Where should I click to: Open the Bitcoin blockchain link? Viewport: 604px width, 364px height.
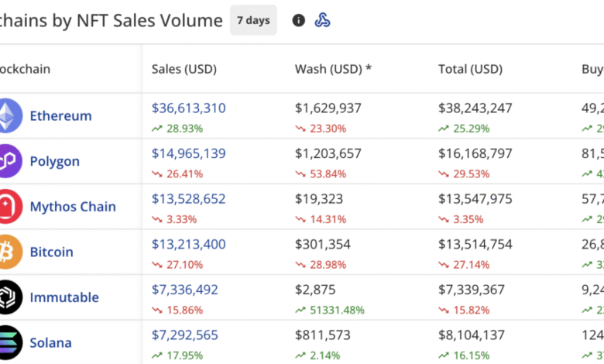tap(52, 252)
